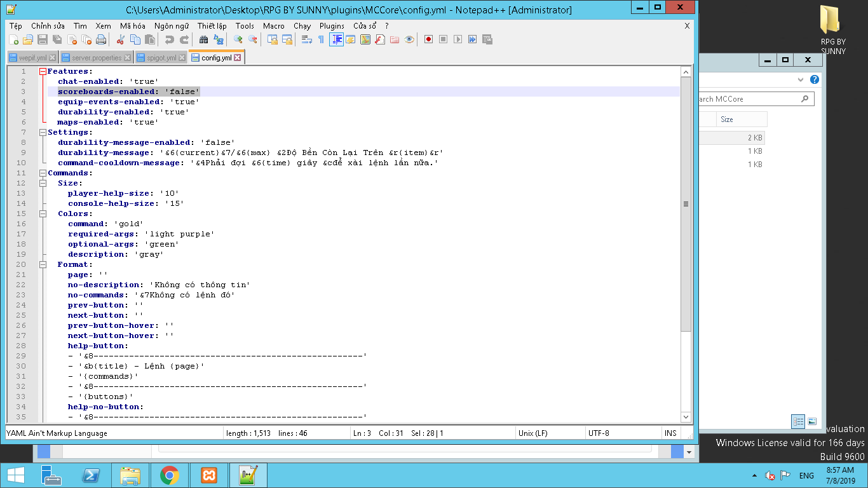Toggle synchronize vertical scrolling
Viewport: 868px width, 488px height.
[272, 39]
